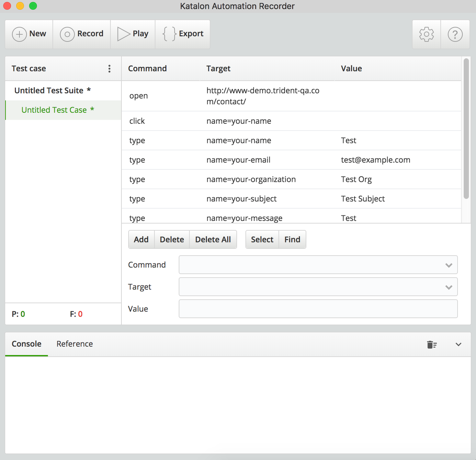Switch to the Reference tab
The height and width of the screenshot is (460, 476).
74,344
